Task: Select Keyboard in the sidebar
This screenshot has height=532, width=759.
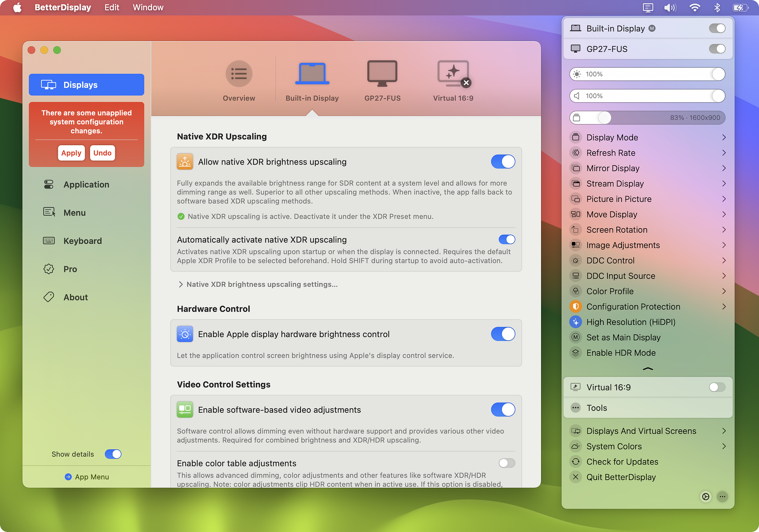Action: tap(86, 241)
